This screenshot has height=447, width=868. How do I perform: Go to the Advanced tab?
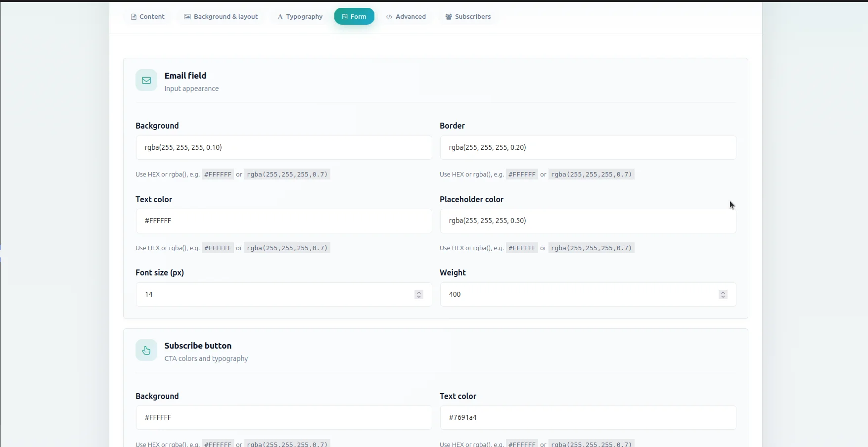coord(406,16)
